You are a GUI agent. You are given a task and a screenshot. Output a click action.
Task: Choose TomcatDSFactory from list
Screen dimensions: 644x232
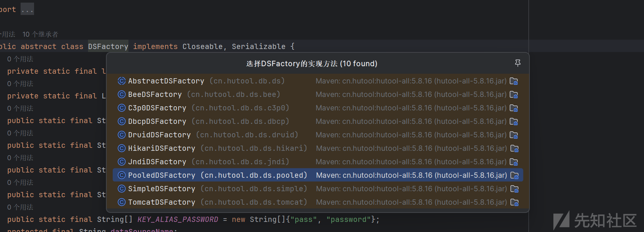tap(318, 202)
